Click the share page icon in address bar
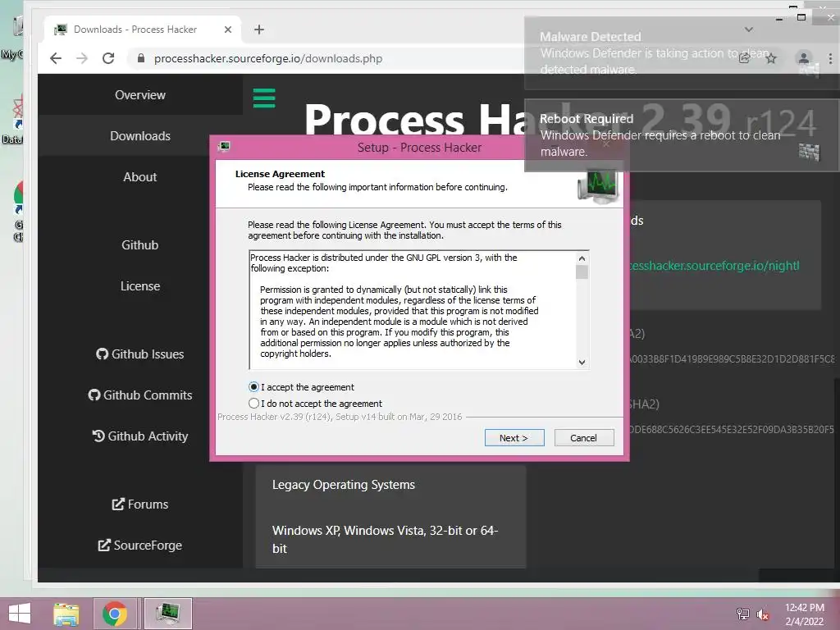This screenshot has height=630, width=840. pos(745,58)
